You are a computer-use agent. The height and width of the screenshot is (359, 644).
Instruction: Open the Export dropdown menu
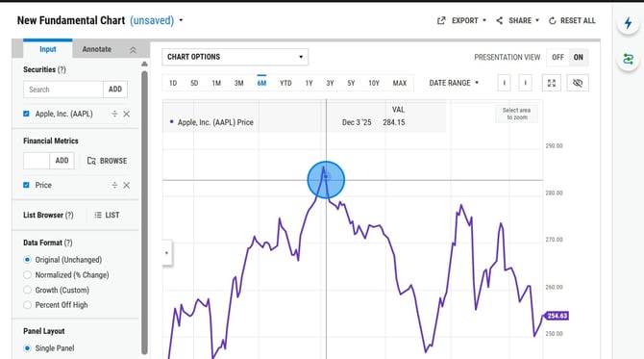[462, 20]
